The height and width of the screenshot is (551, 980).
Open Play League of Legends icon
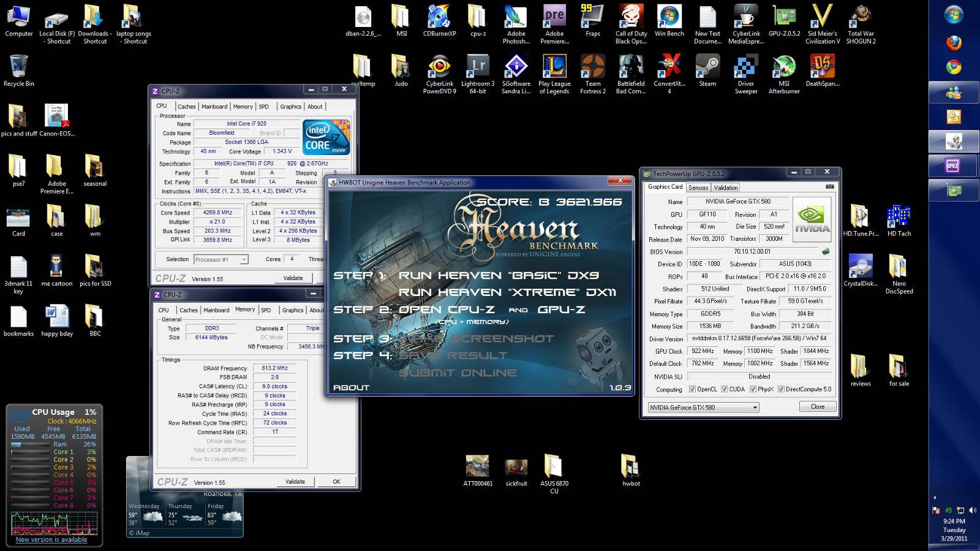pyautogui.click(x=554, y=74)
